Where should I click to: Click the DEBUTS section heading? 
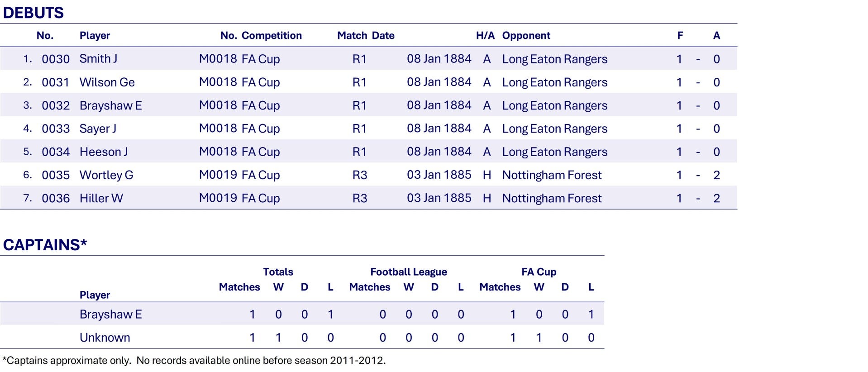[33, 13]
